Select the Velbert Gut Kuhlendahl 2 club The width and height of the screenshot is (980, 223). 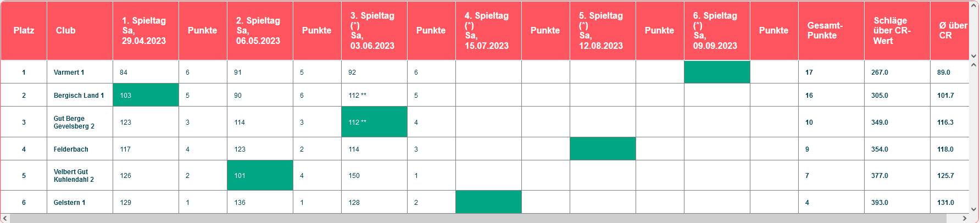[x=74, y=176]
